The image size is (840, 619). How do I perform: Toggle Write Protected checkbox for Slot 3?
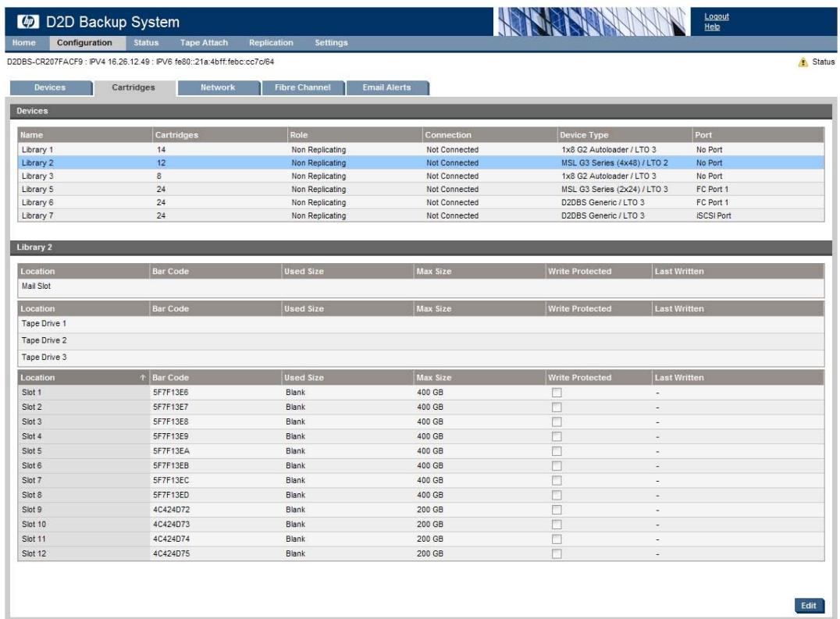[x=557, y=422]
